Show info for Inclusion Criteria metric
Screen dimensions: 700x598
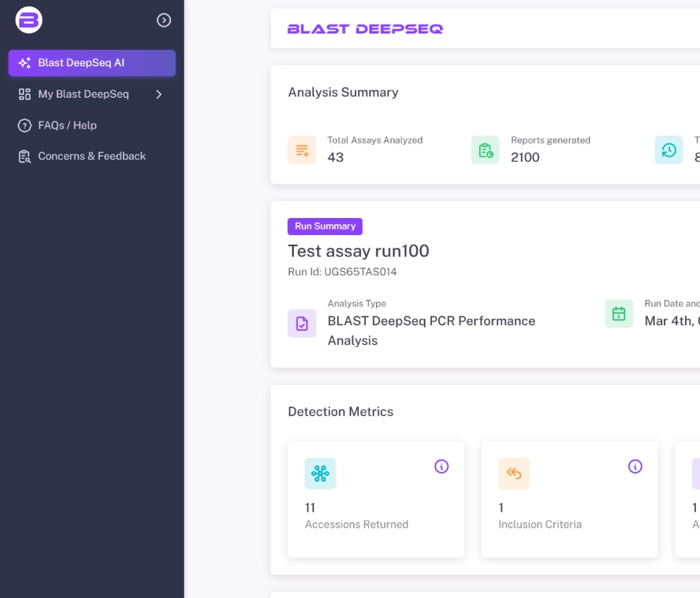coord(635,467)
